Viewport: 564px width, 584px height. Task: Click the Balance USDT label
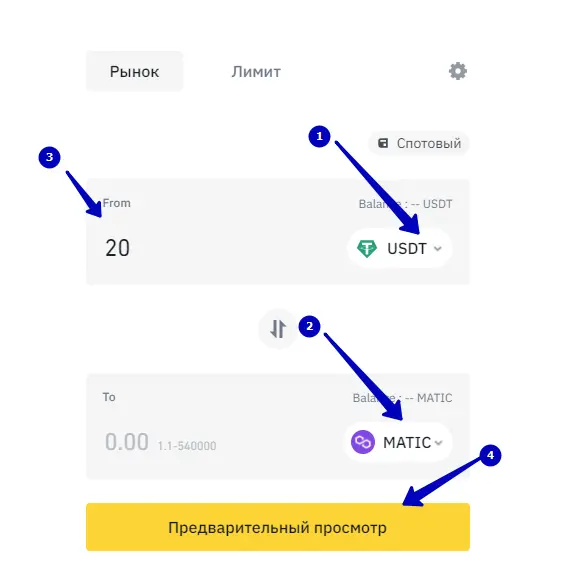(405, 204)
